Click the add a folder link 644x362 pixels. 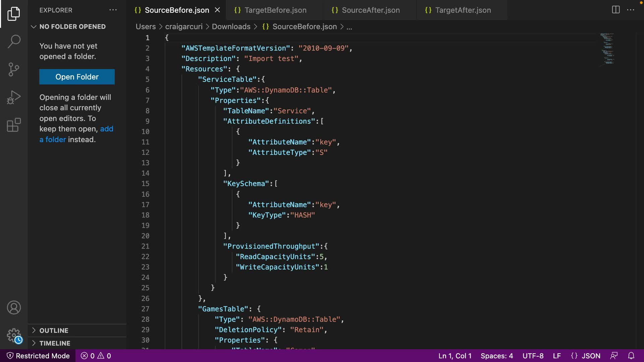(x=106, y=129)
